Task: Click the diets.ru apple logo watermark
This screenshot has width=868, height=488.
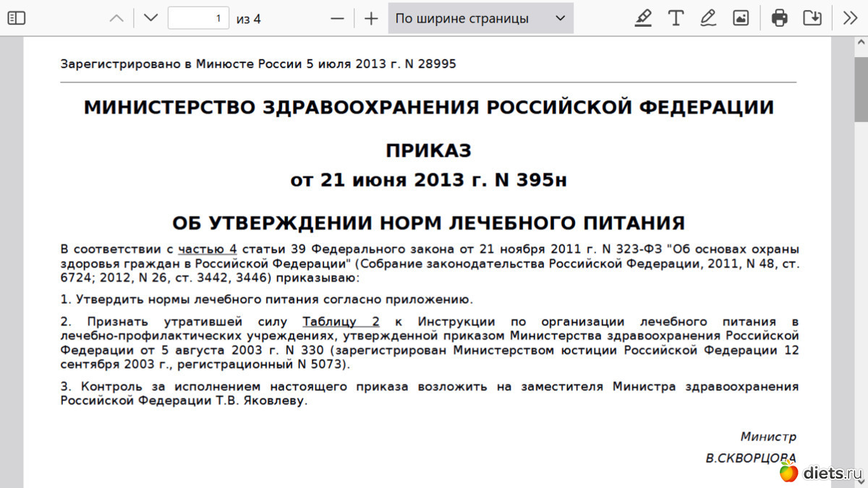Action: [x=788, y=473]
